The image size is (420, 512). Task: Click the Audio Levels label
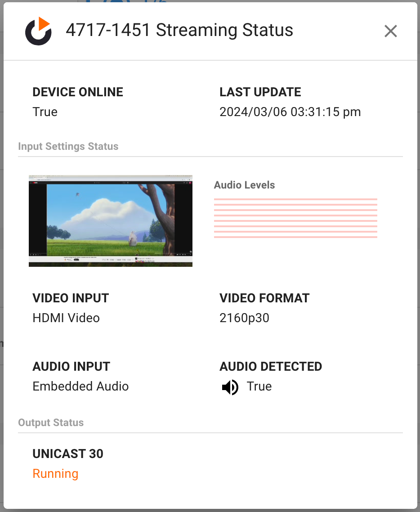245,185
